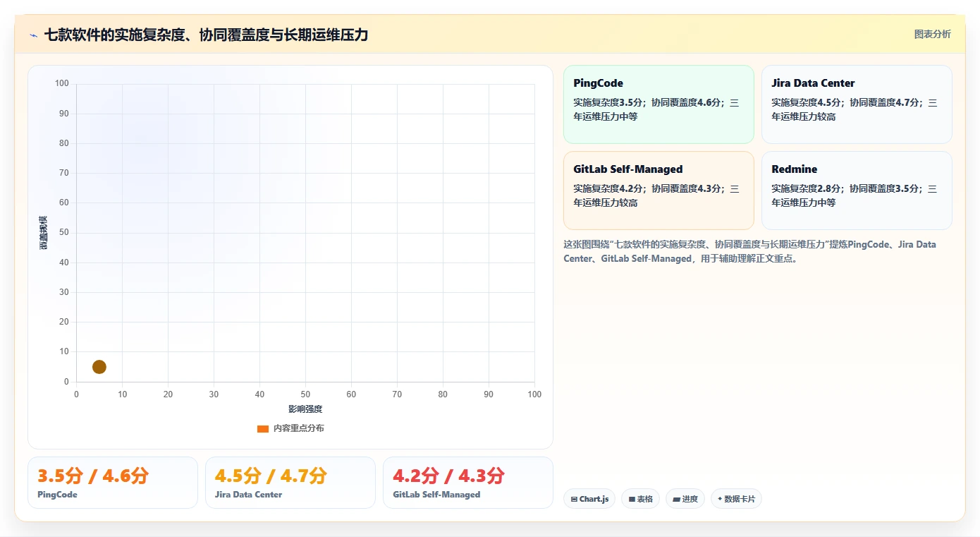
Task: Click the y-axis tick label 80
Action: coord(63,143)
